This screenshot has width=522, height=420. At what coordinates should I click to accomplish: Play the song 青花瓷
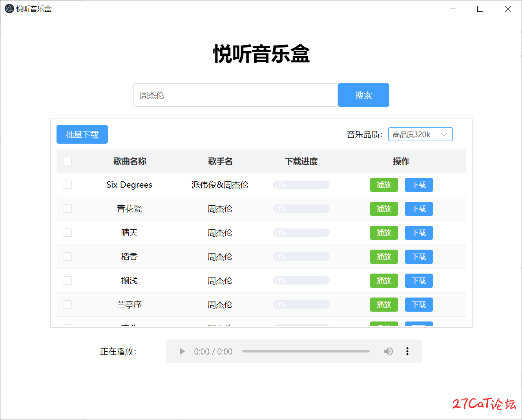(384, 209)
